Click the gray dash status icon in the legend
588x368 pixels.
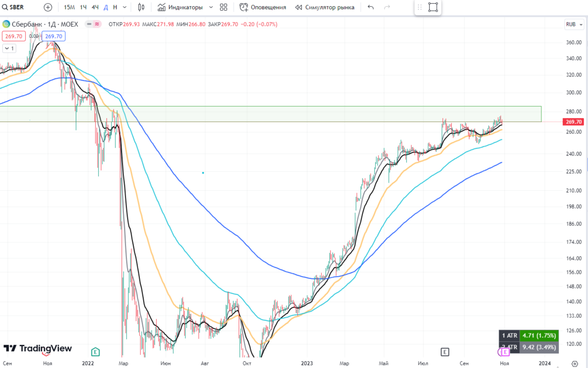click(x=89, y=24)
